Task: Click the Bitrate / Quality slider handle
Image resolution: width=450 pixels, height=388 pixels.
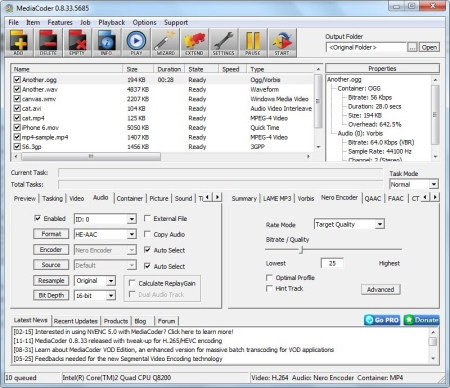Action: (x=301, y=249)
